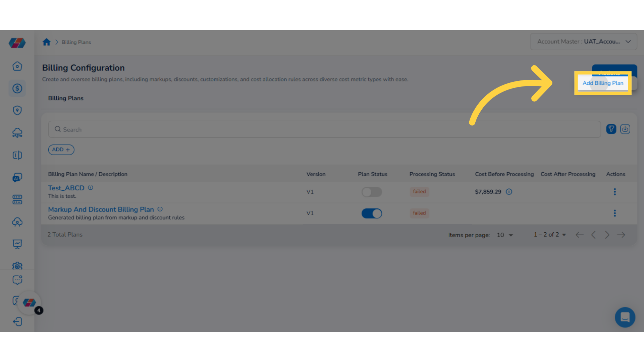Open the shield security sidebar icon
This screenshot has width=644, height=362.
17,111
